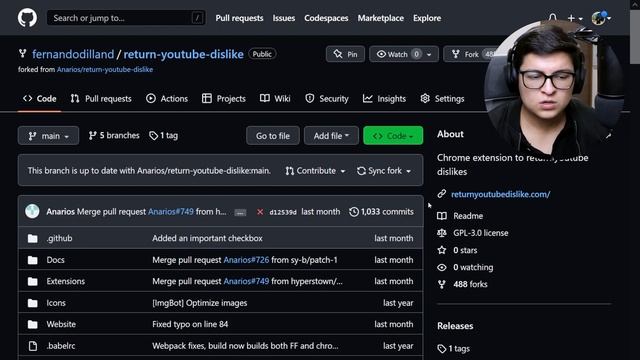Click the Anarios author avatar

pos(32,211)
